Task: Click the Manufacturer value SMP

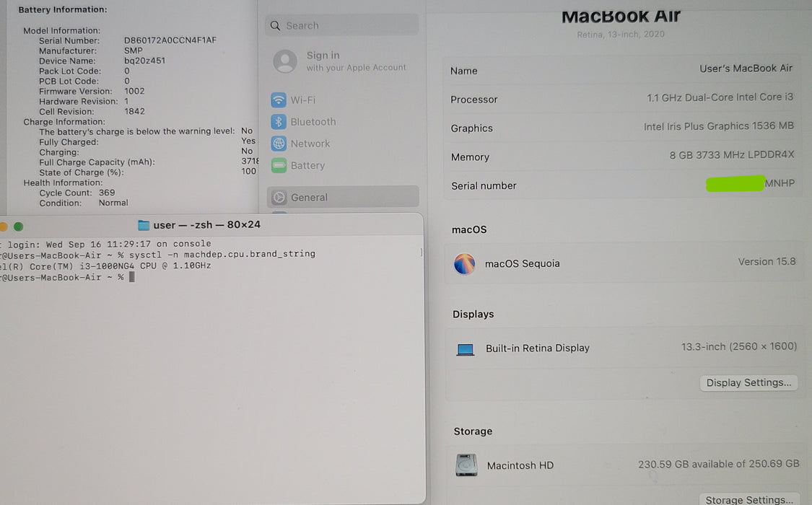Action: click(x=133, y=50)
